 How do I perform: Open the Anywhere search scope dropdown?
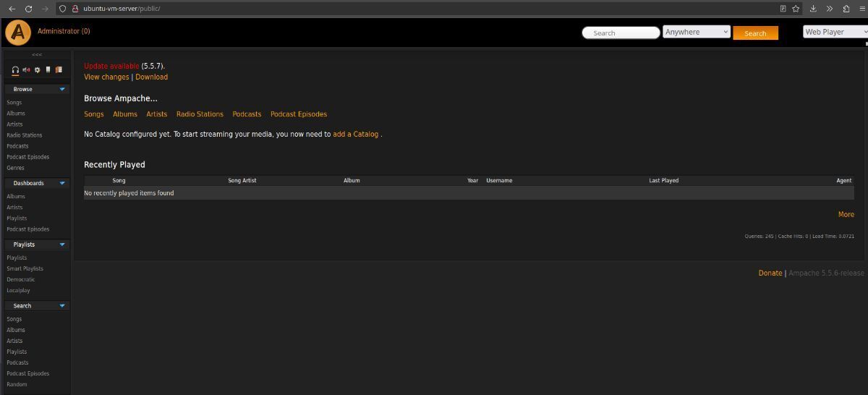click(697, 32)
